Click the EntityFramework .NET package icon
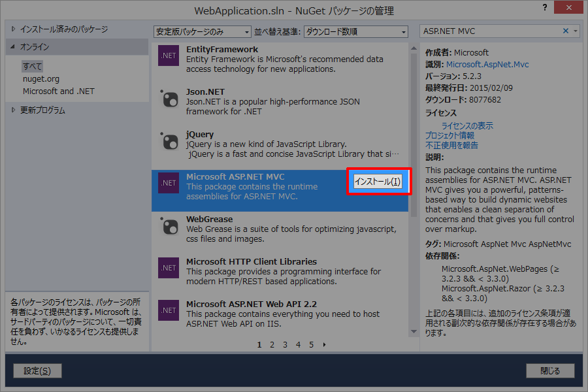Viewport: 588px width, 392px height. (169, 56)
